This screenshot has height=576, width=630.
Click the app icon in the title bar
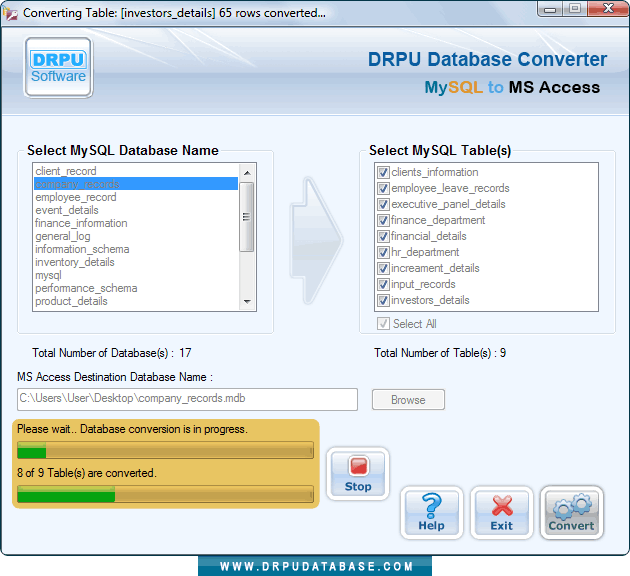[x=10, y=13]
